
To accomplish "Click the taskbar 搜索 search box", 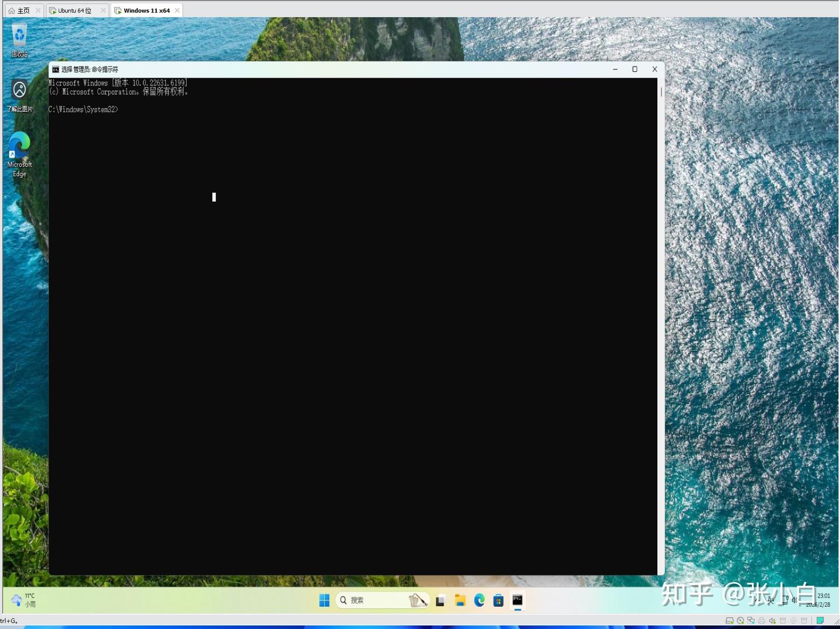I will pos(383,600).
